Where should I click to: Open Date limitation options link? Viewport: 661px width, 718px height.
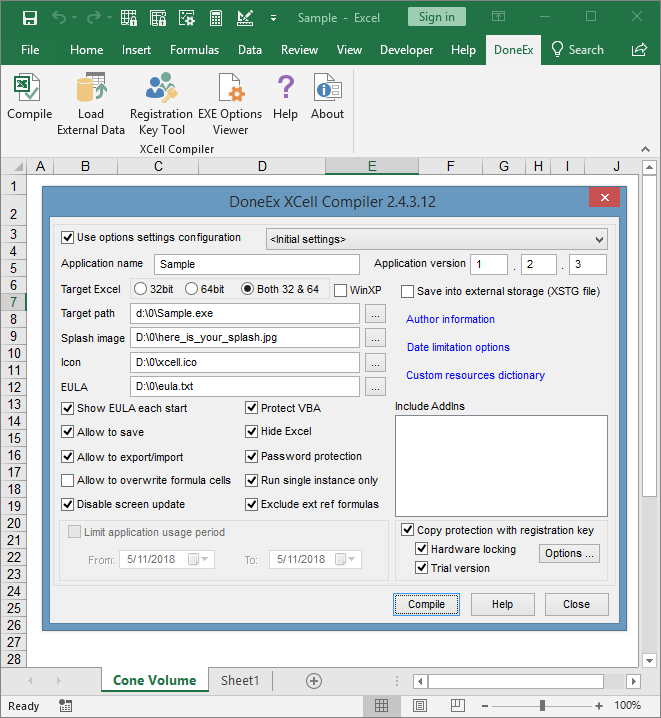click(458, 347)
